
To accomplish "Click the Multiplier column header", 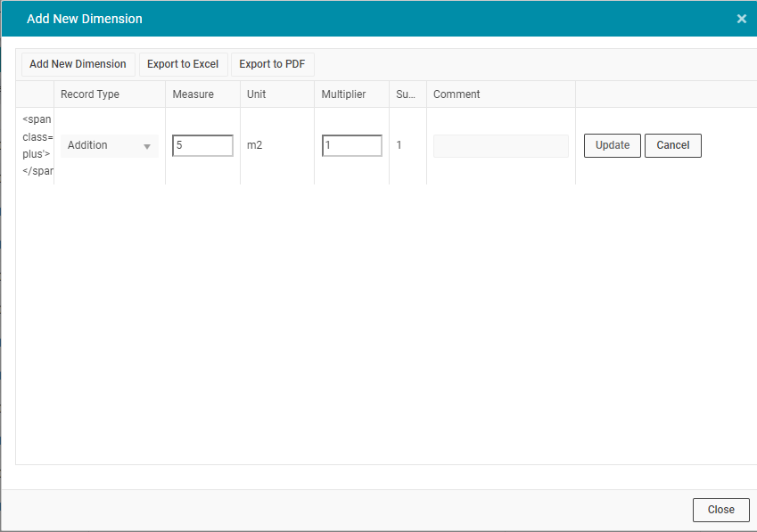I will coord(343,94).
